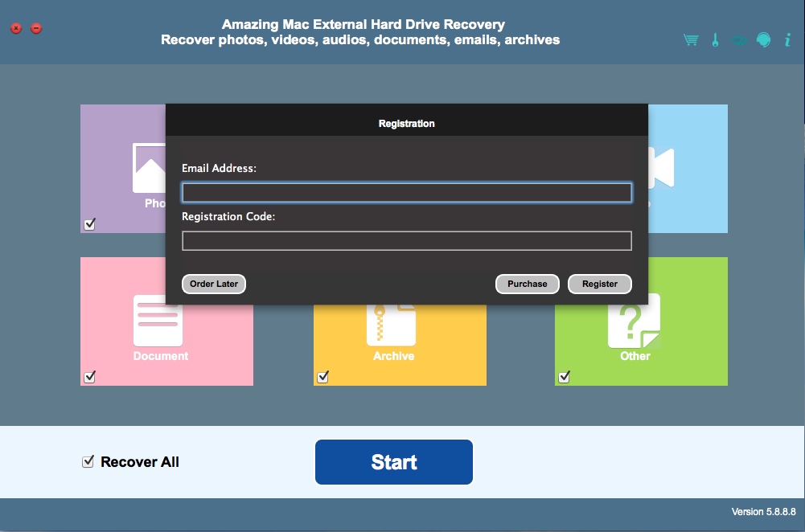Screen dimensions: 805x532
Task: Click the Order Later button
Action: click(x=214, y=284)
